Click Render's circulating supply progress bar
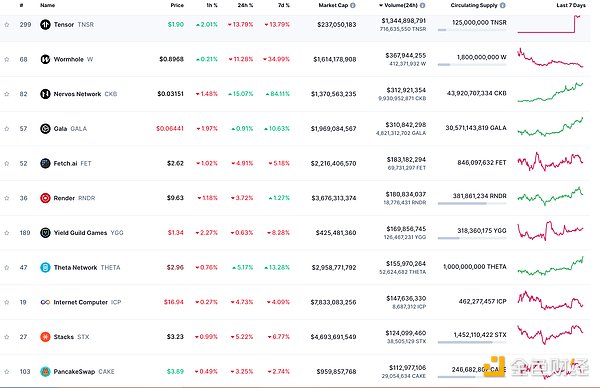Viewport: 600px width, 388px height. 472,204
